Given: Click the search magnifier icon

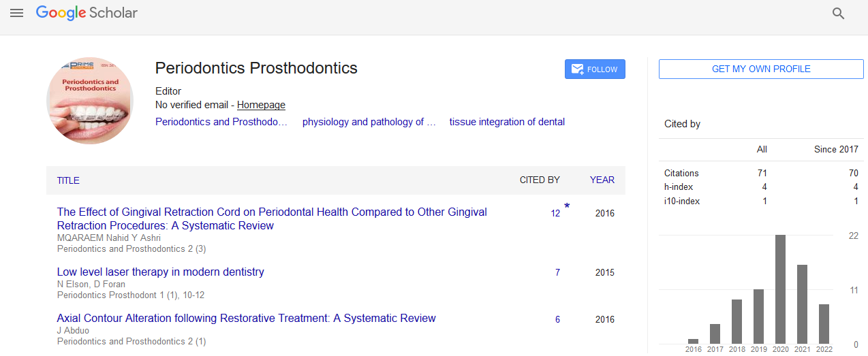Looking at the screenshot, I should [x=839, y=13].
